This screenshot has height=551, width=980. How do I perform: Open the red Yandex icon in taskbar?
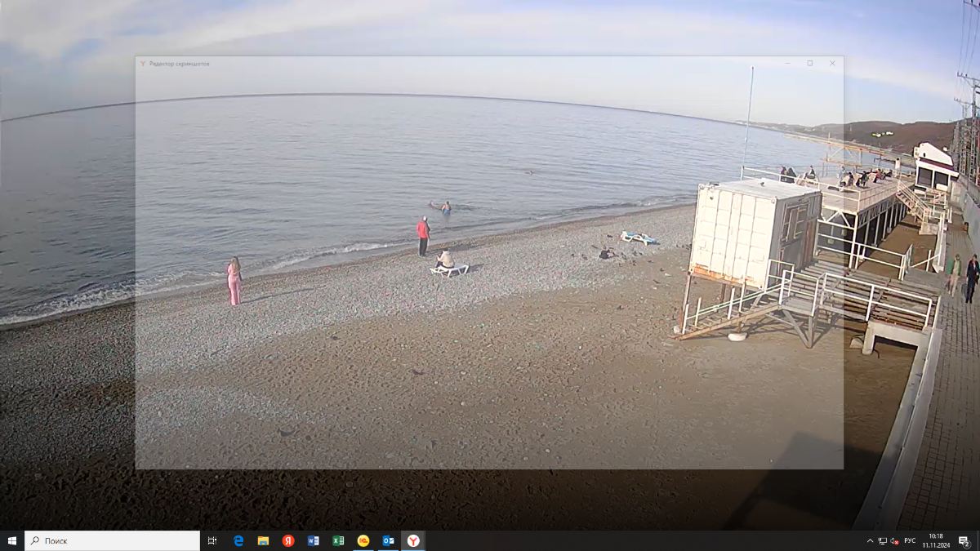[x=288, y=540]
